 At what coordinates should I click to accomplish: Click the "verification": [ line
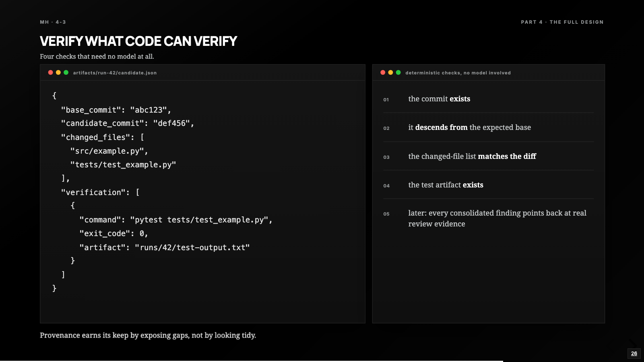coord(100,192)
